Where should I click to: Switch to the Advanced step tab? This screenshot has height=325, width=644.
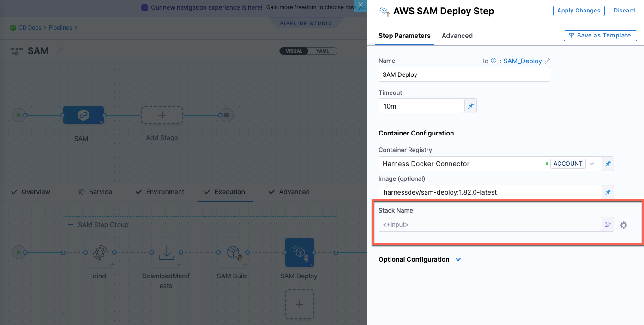pos(457,36)
